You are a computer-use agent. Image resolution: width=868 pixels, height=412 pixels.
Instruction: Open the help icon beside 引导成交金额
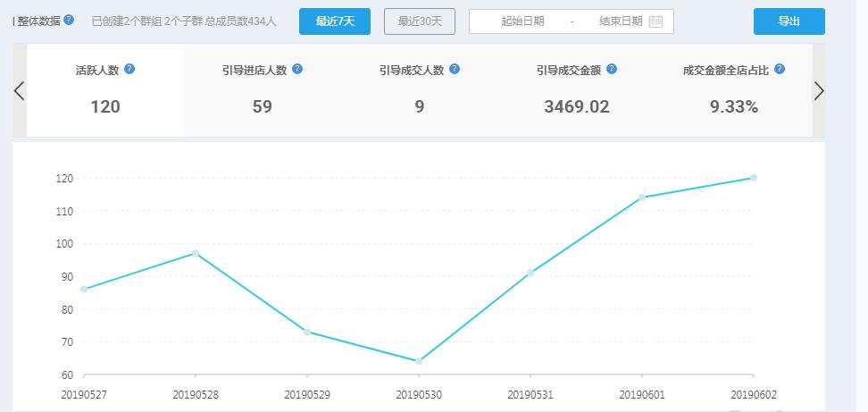[x=612, y=69]
